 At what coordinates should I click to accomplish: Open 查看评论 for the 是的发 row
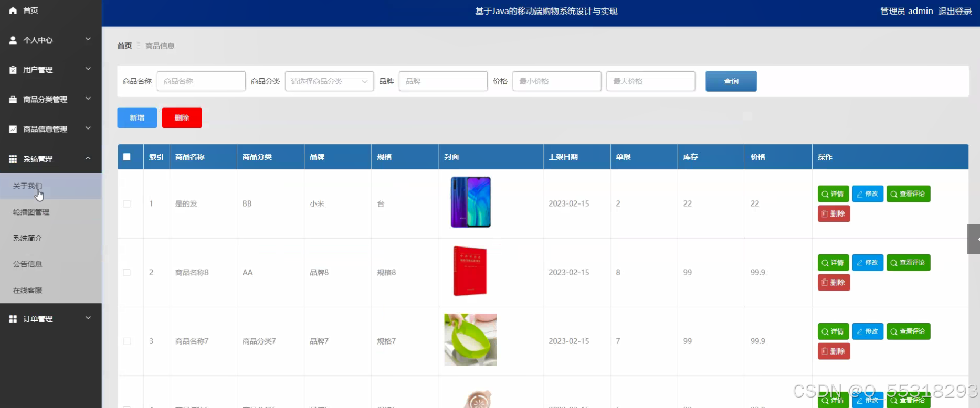(908, 194)
